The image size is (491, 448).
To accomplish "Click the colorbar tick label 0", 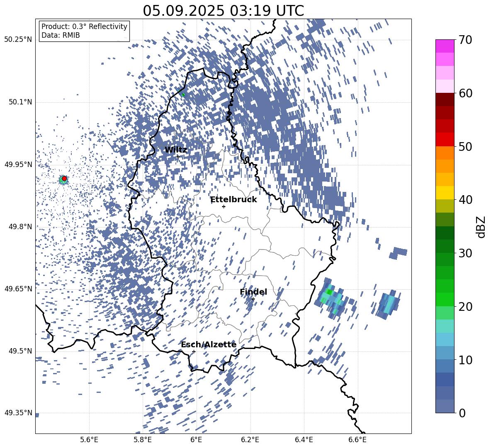I will coord(462,413).
